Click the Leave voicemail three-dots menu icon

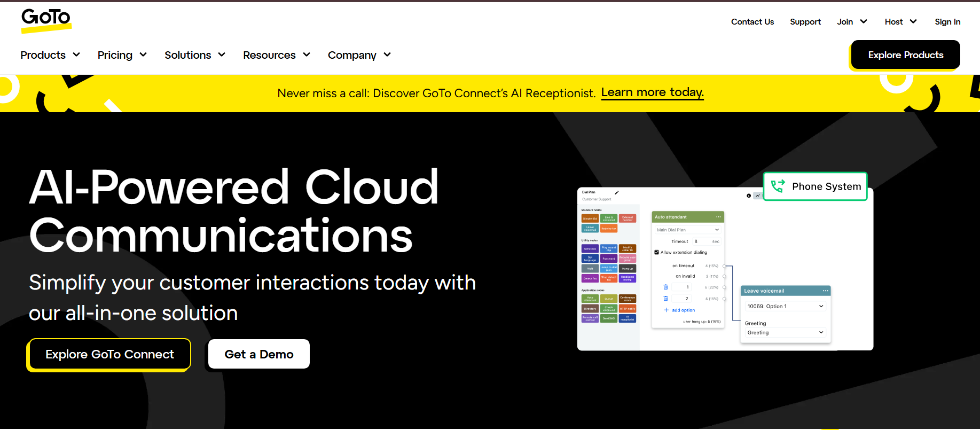click(826, 291)
